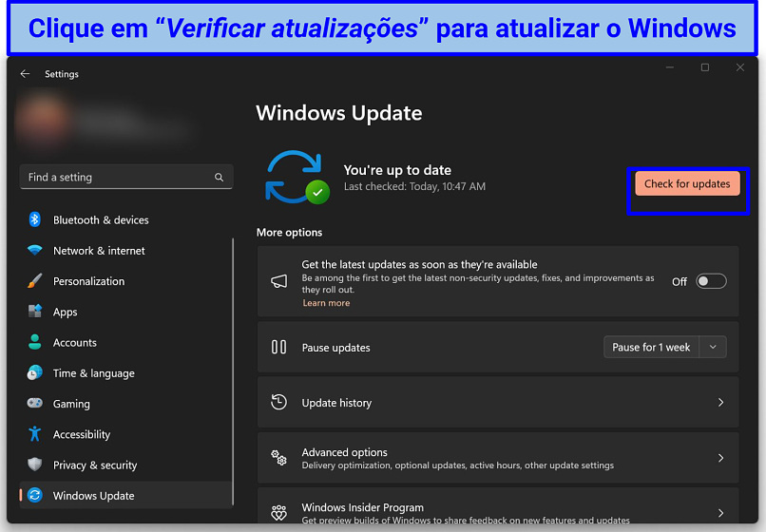766x532 pixels.
Task: Go to Personalization settings
Action: coord(125,281)
